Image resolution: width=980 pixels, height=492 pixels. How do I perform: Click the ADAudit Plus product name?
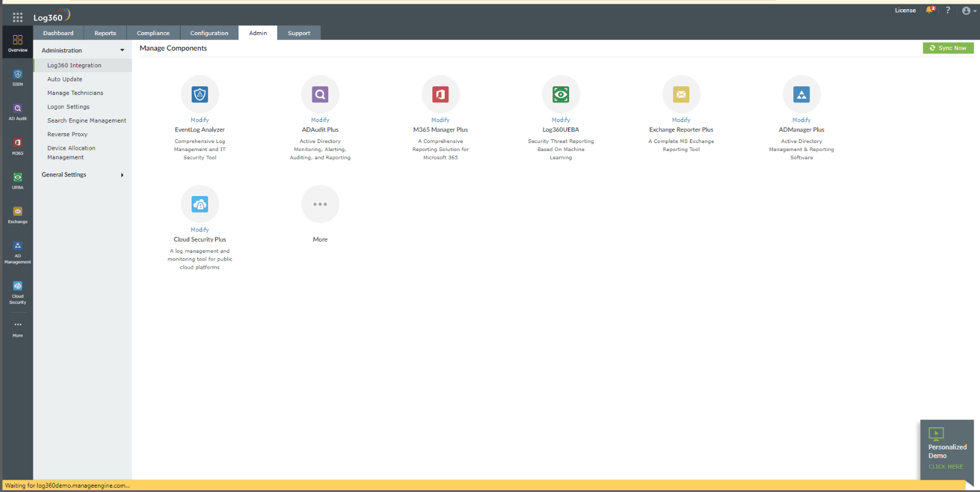(320, 130)
